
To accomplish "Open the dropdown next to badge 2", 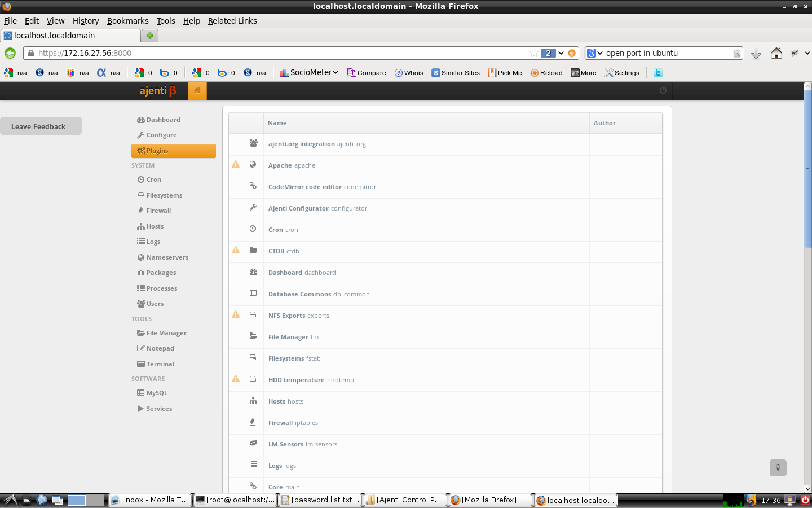I will (561, 53).
